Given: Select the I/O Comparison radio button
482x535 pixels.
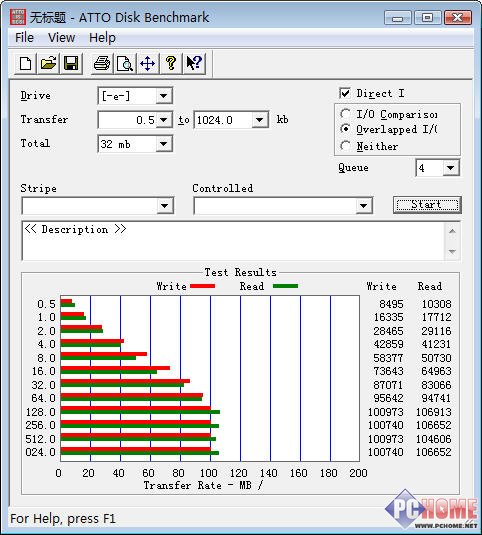Looking at the screenshot, I should (345, 114).
